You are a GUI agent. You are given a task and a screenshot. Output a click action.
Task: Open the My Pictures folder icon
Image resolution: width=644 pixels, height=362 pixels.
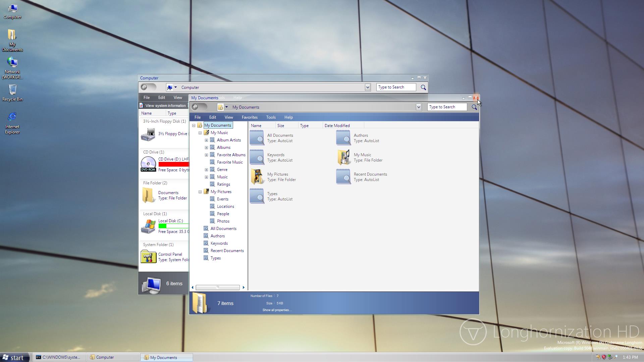coord(257,177)
